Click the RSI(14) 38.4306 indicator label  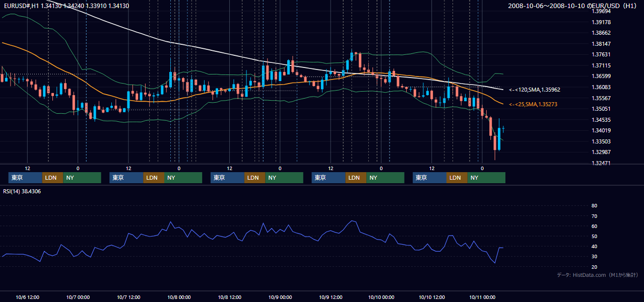click(22, 191)
